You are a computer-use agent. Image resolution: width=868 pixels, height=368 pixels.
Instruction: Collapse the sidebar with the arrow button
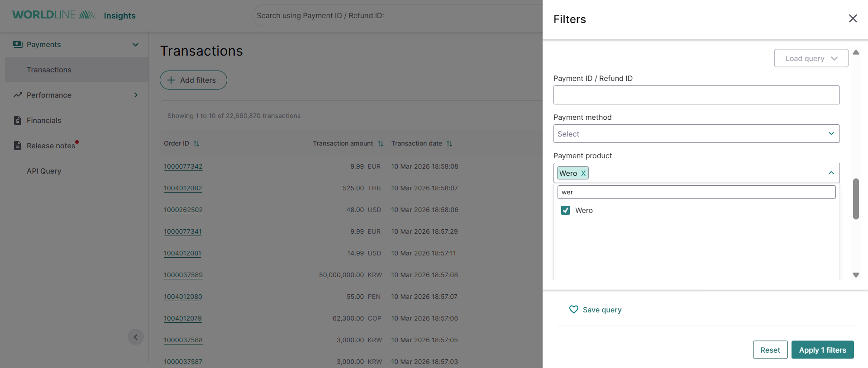click(136, 337)
